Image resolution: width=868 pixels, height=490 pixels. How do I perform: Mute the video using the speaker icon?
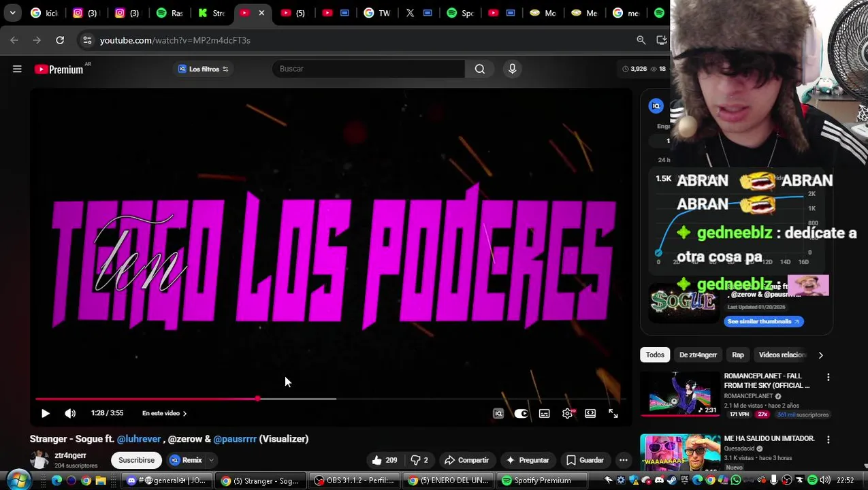70,413
